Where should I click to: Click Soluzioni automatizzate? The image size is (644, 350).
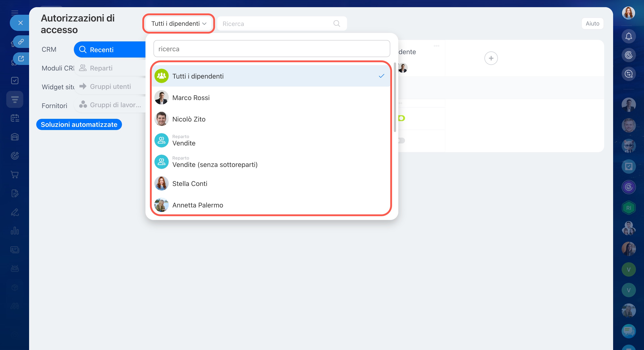click(x=79, y=124)
